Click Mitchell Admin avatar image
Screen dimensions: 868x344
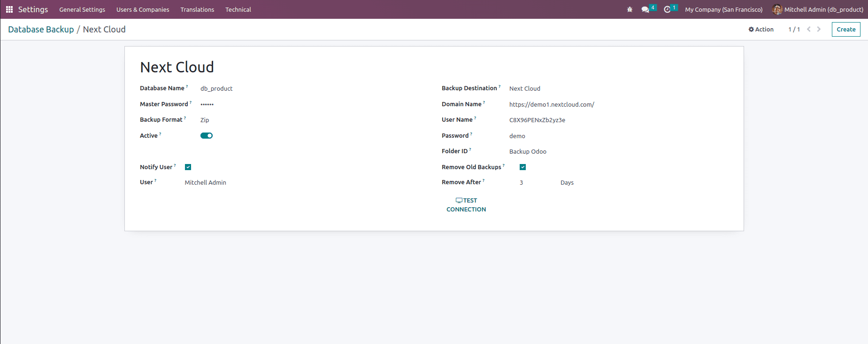click(x=777, y=9)
